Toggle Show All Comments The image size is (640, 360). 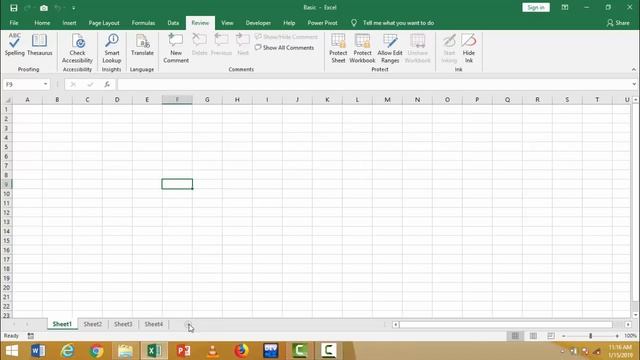[x=284, y=48]
